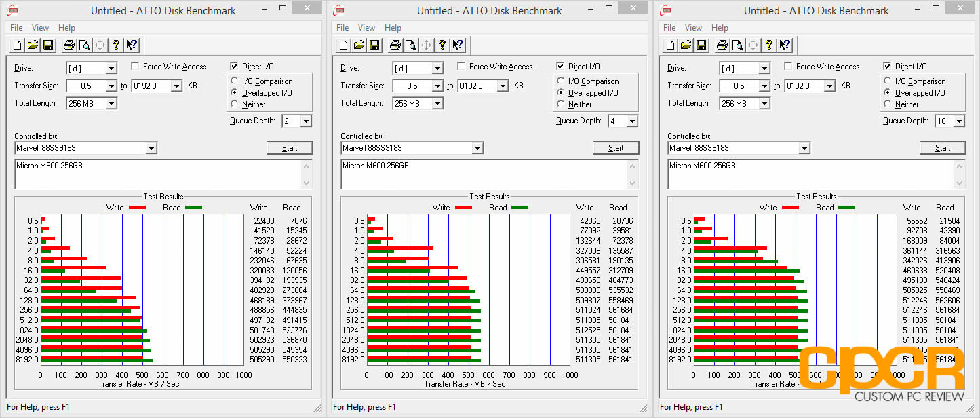Open Queue Depth dropdown showing 2
The image size is (980, 418).
coord(306,121)
